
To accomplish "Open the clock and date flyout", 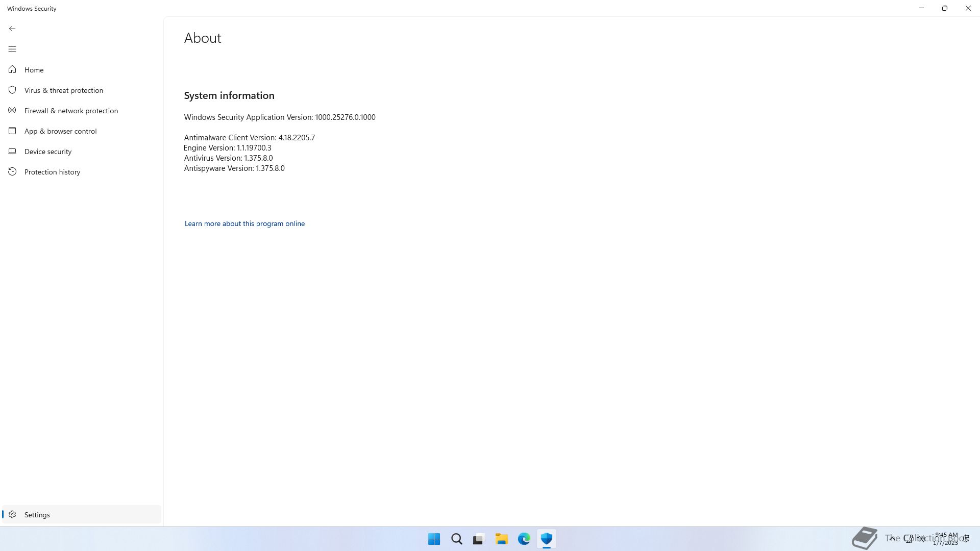I will tap(946, 539).
